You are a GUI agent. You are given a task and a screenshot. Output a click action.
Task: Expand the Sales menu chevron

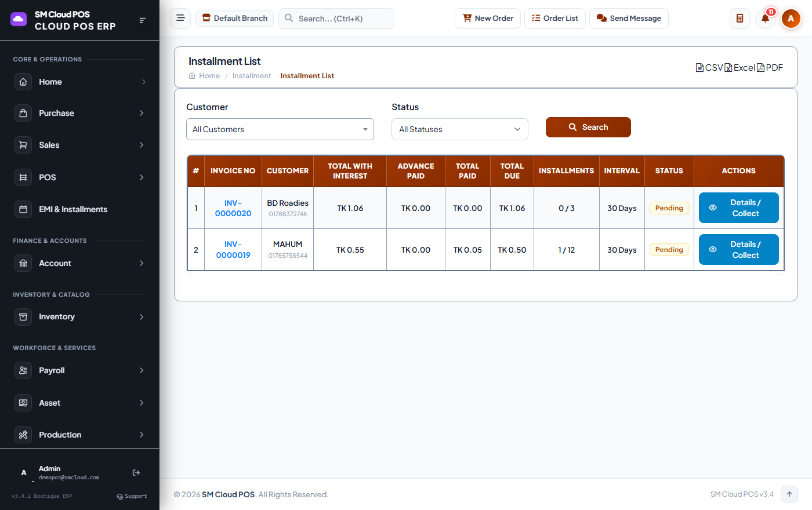142,145
